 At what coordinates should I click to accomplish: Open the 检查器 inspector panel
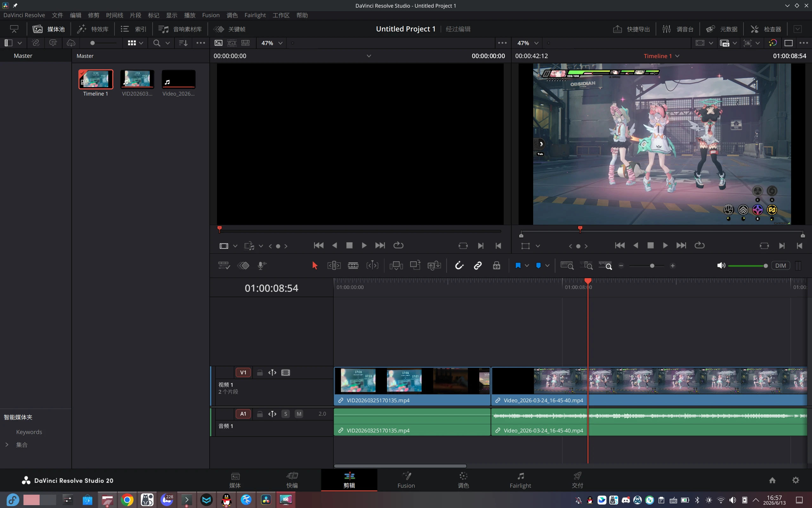pyautogui.click(x=766, y=29)
